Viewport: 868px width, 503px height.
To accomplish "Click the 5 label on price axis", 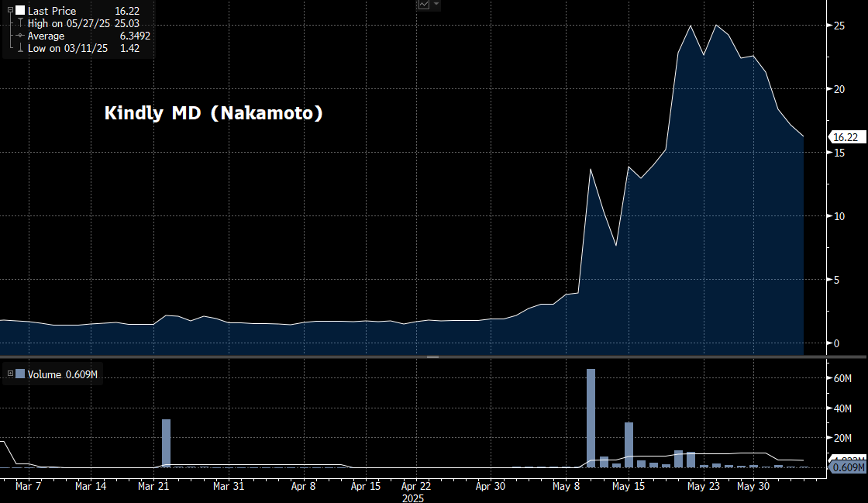I will 836,280.
